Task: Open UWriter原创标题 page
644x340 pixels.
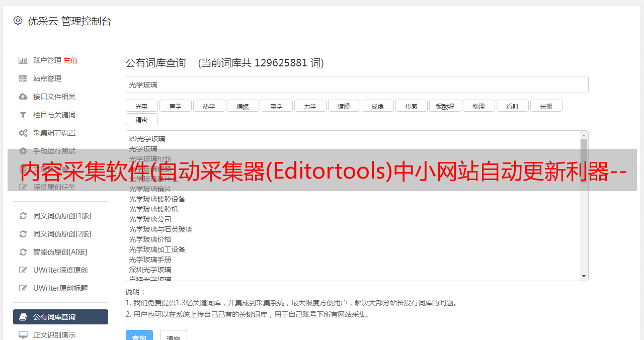Action: point(60,288)
